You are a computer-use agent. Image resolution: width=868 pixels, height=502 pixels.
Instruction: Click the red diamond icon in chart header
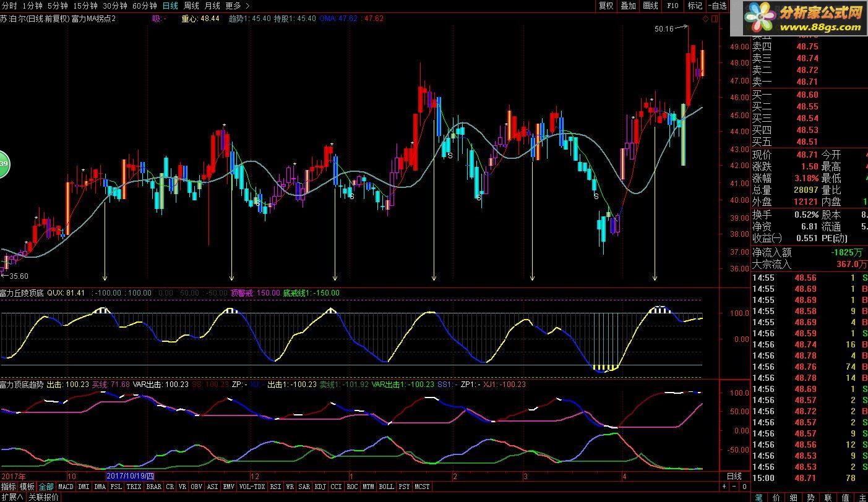[706, 19]
